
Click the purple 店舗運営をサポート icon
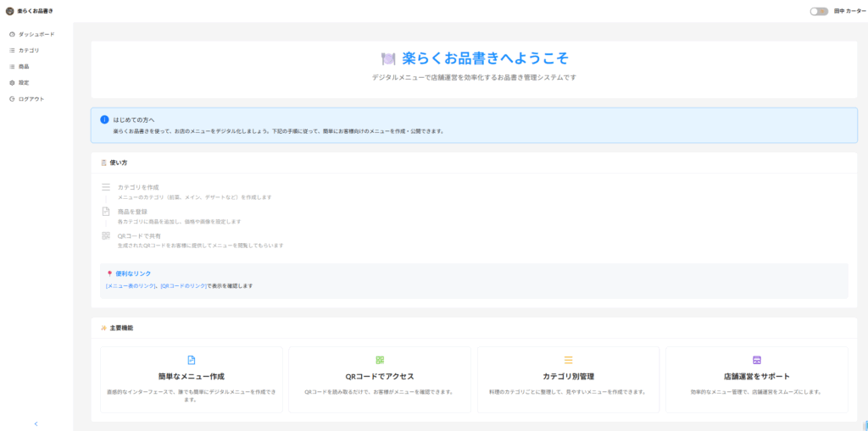(x=757, y=360)
